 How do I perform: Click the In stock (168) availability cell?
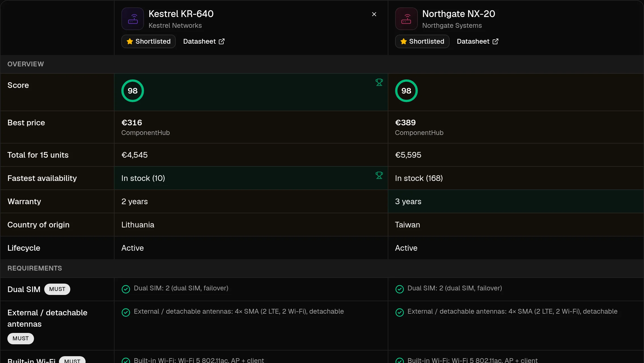tap(516, 178)
